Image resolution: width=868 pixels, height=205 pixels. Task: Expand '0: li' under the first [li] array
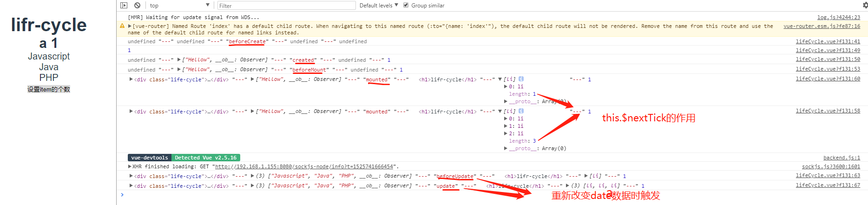[506, 86]
